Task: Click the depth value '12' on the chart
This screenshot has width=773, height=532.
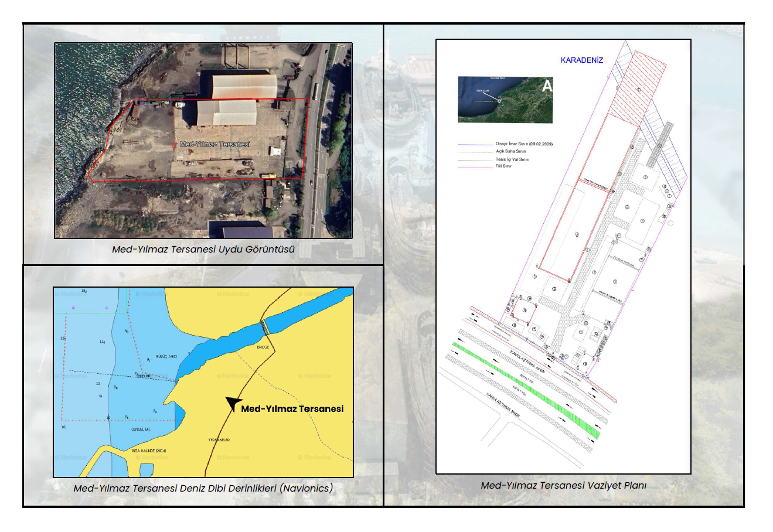Action: click(98, 384)
